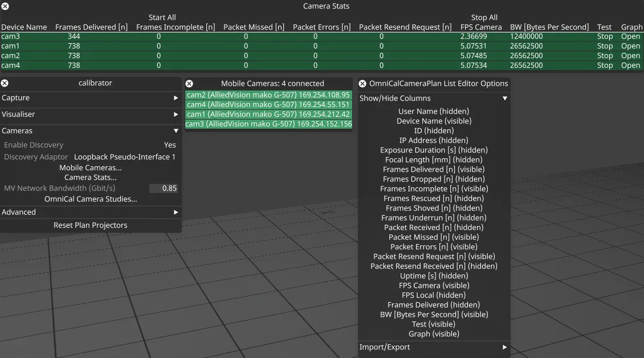Adjust MV Network Bandwidth value field
644x358 pixels.
click(x=164, y=188)
